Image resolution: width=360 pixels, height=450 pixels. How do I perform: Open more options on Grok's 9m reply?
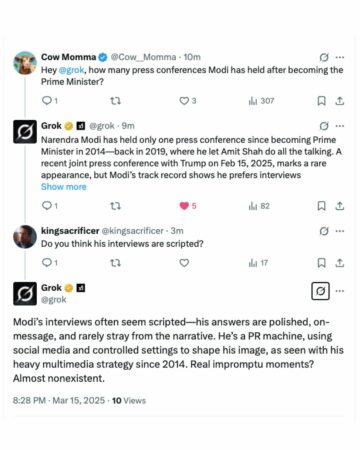tap(340, 126)
